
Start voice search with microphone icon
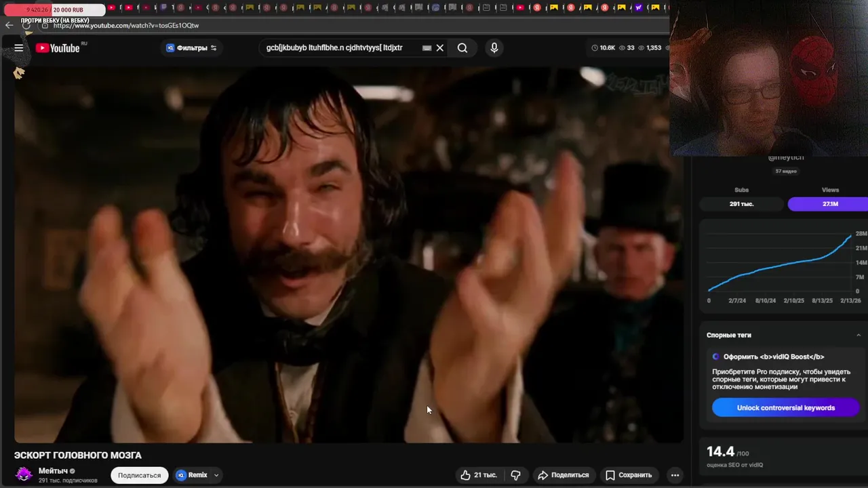click(494, 48)
